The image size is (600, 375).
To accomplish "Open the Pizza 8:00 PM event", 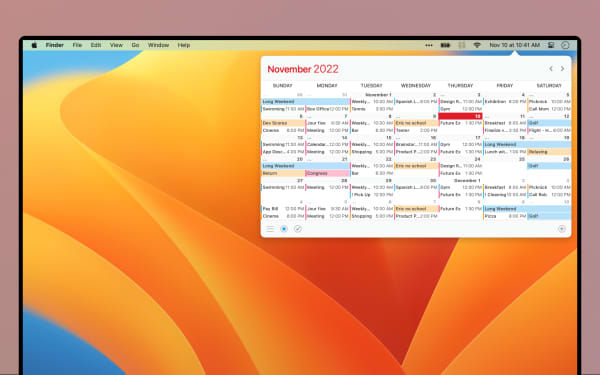I will point(505,216).
